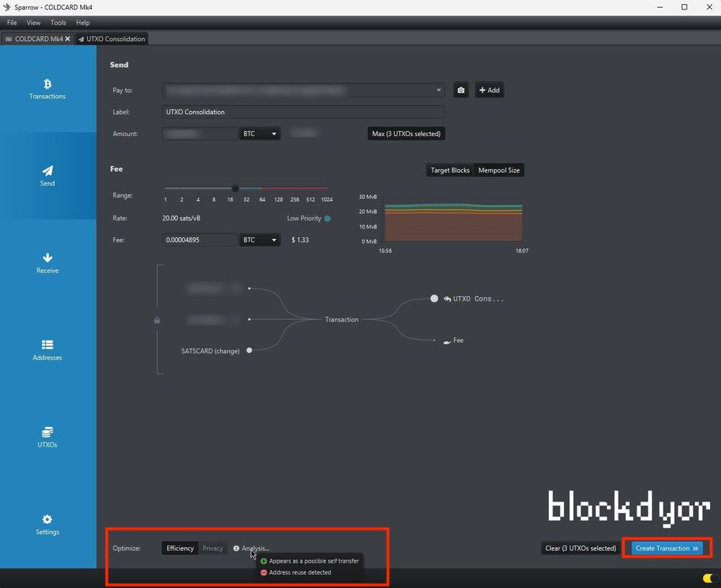Adjust the fee Range slider
The height and width of the screenshot is (588, 721).
pyautogui.click(x=234, y=187)
